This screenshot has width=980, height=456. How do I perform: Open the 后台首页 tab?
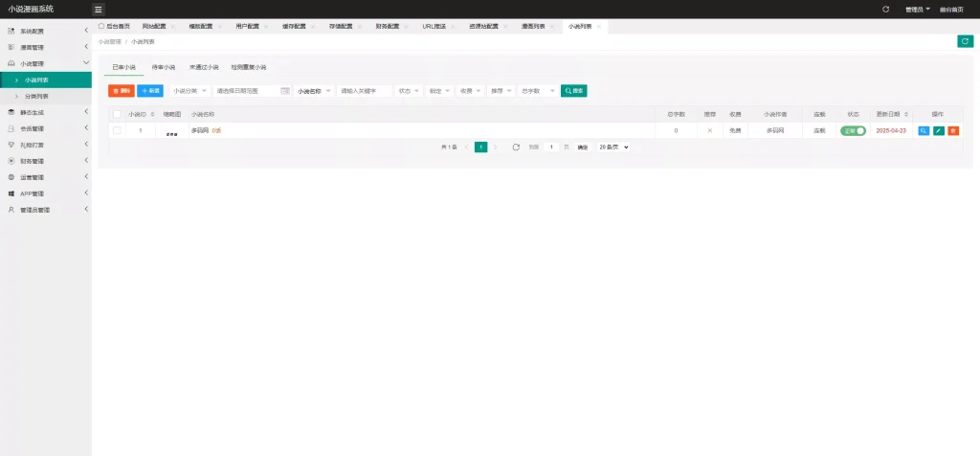(x=114, y=26)
